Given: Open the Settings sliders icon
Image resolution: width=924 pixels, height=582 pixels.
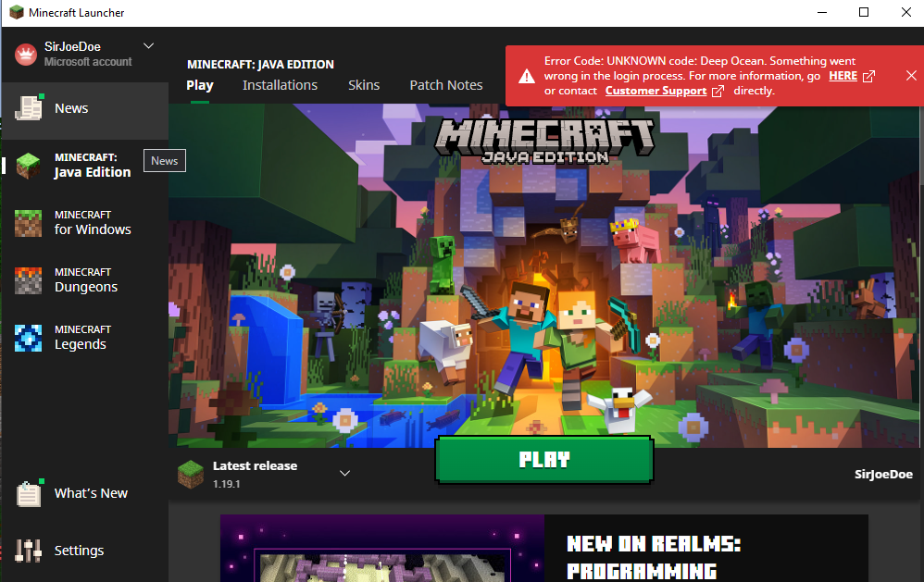Looking at the screenshot, I should [29, 551].
